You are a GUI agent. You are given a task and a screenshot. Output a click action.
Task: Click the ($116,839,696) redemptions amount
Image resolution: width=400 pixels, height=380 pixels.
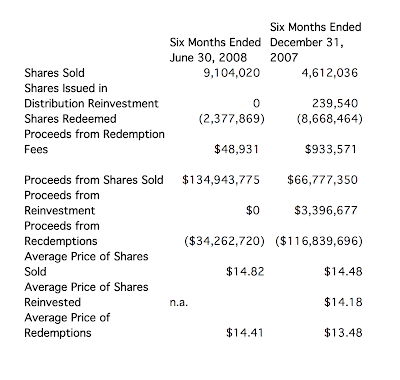319,241
